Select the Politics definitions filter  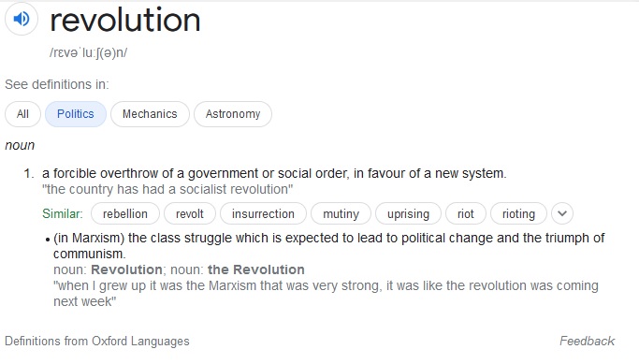[x=76, y=114]
